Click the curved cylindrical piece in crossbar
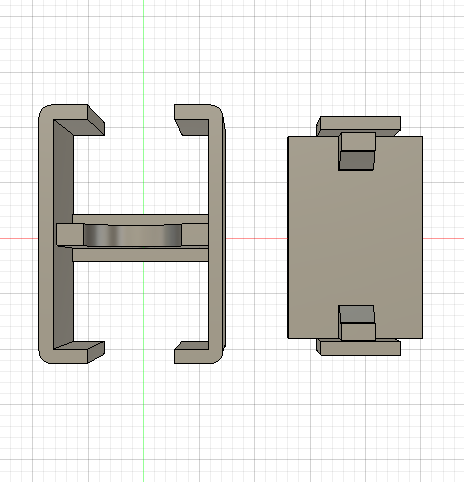Viewport: 464px width, 482px height. tap(133, 235)
